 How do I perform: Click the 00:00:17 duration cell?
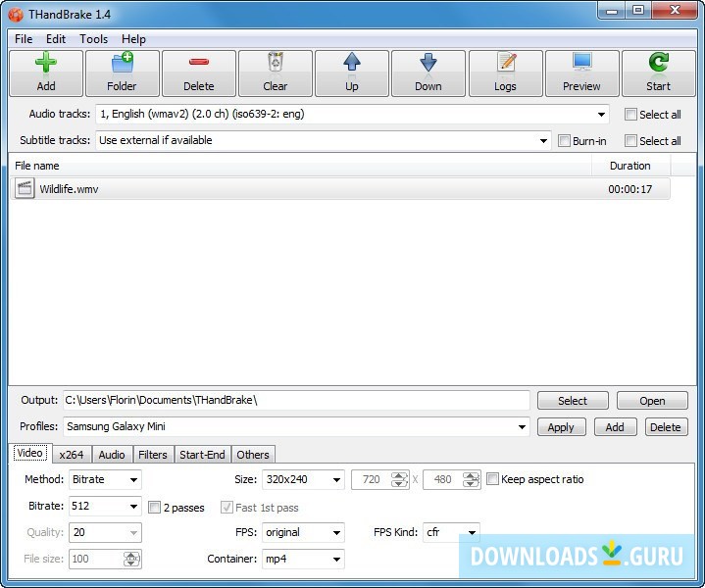point(629,189)
